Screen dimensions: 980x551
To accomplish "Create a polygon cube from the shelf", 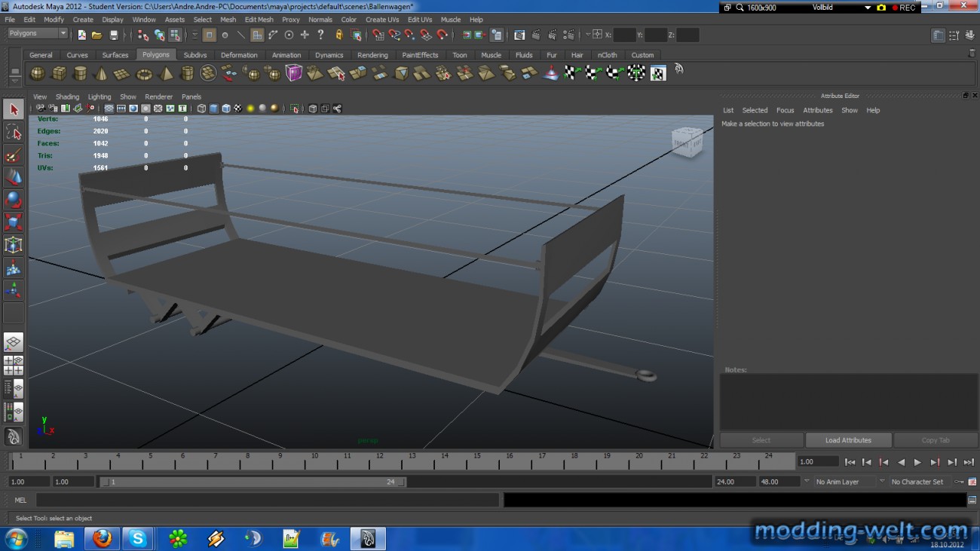I will point(58,73).
